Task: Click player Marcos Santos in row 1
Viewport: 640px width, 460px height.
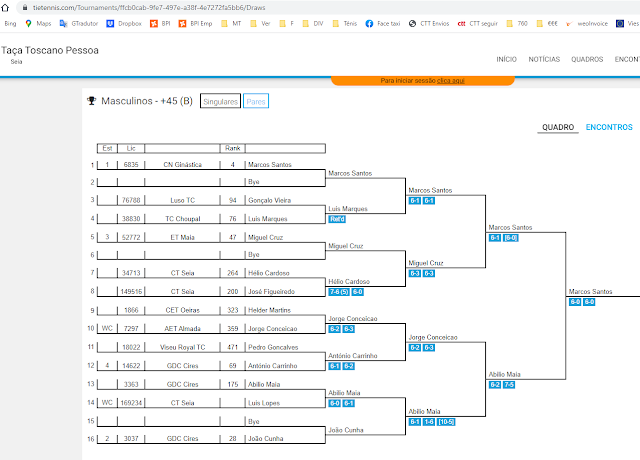Action: click(x=270, y=164)
